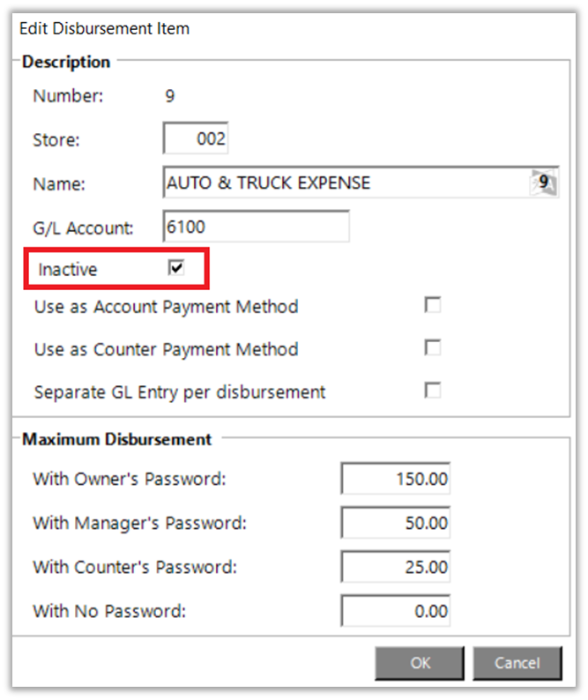The image size is (588, 700).
Task: Click the "G/L Account:" label text
Action: 83,227
